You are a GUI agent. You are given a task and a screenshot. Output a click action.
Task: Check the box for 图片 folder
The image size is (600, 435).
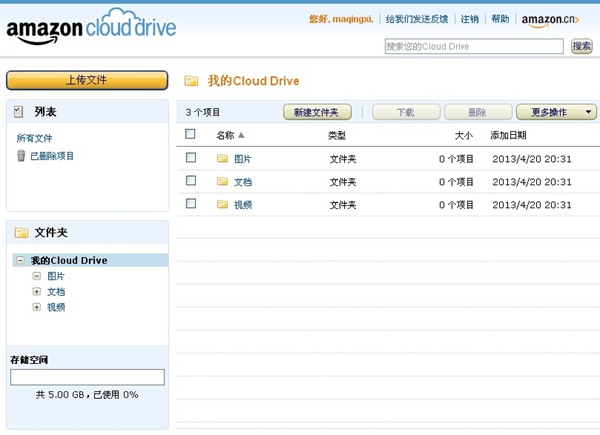tap(191, 158)
